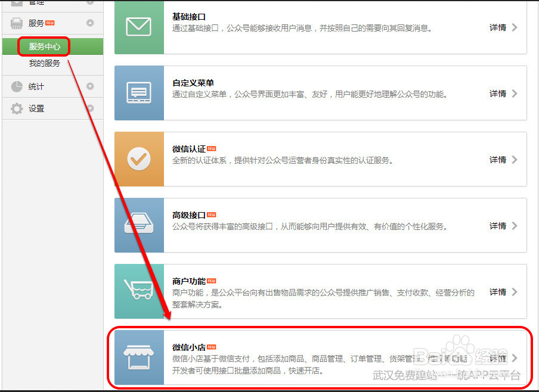Click description starting 通过基础接口
Screen dimensions: 539x392
coord(302,28)
